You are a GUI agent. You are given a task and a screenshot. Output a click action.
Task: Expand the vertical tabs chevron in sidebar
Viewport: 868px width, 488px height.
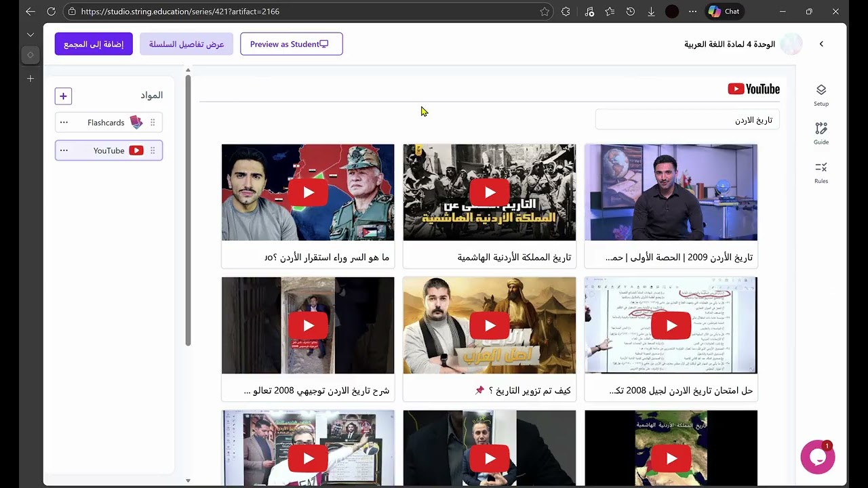pos(31,34)
